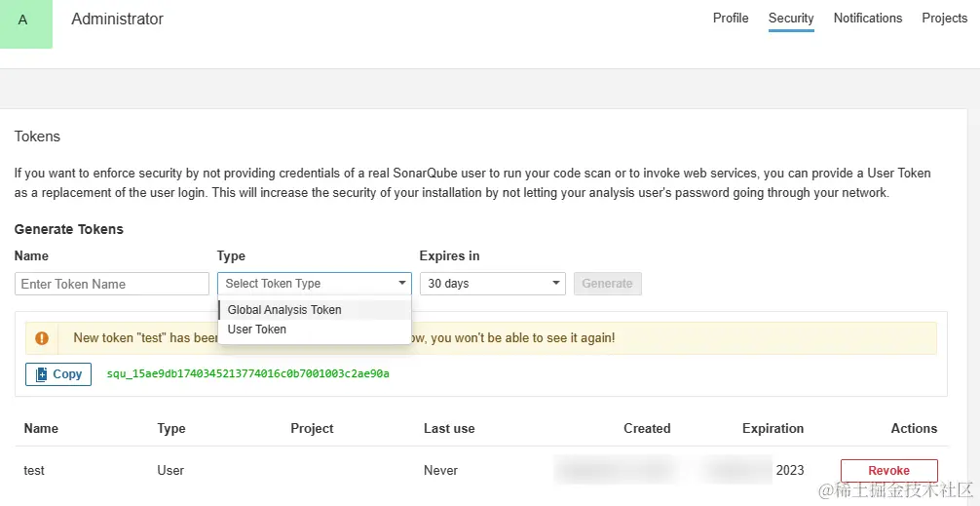The height and width of the screenshot is (506, 980).
Task: Click the Created column header
Action: [647, 428]
